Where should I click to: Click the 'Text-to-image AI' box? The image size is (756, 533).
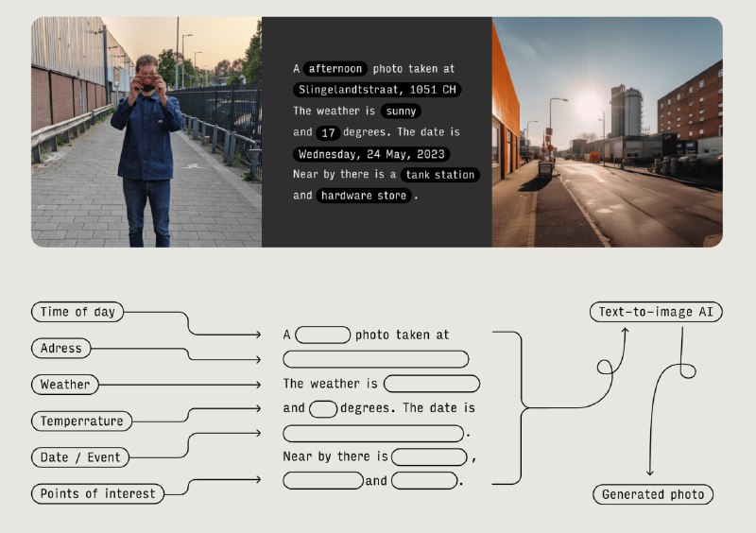pyautogui.click(x=655, y=312)
